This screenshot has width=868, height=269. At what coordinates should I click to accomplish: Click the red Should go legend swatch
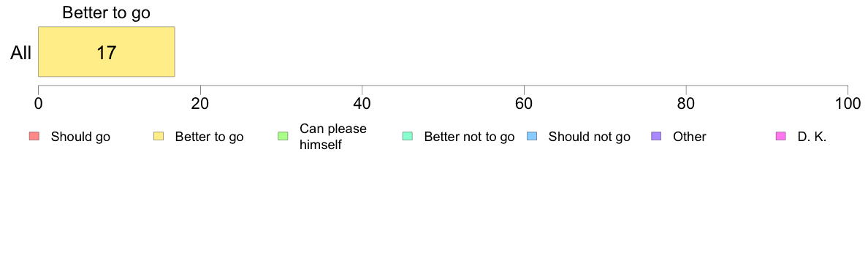click(34, 136)
